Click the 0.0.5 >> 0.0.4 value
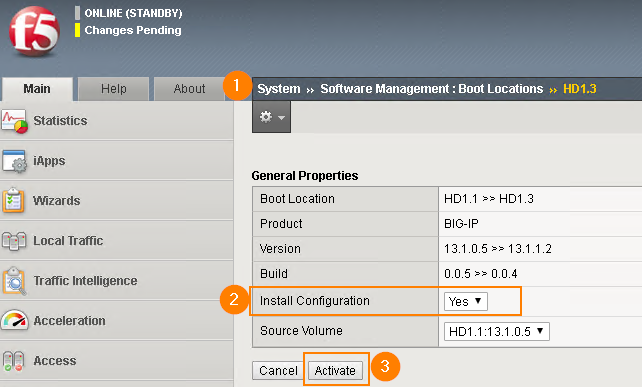This screenshot has width=642, height=387. [481, 274]
